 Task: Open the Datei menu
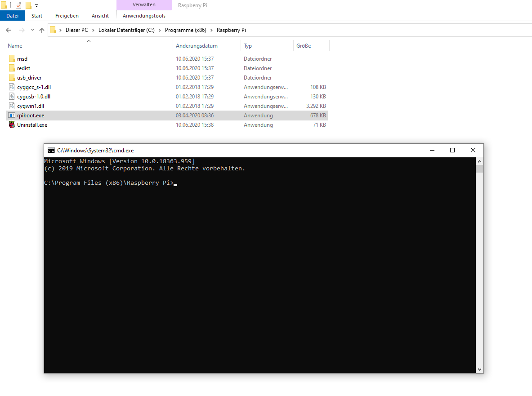pyautogui.click(x=13, y=16)
